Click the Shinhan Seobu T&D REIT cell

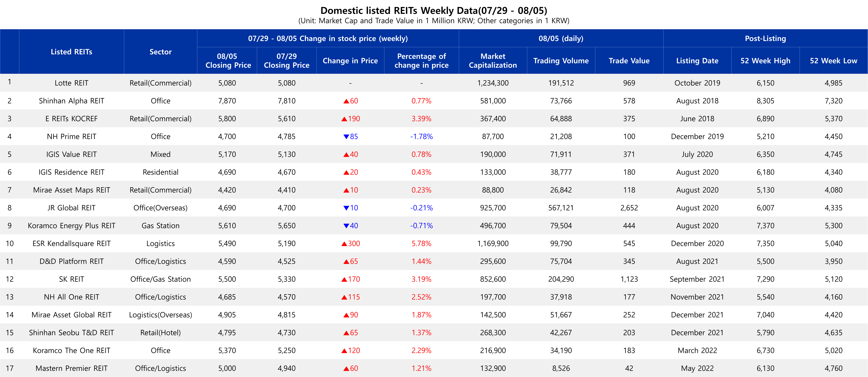click(71, 333)
